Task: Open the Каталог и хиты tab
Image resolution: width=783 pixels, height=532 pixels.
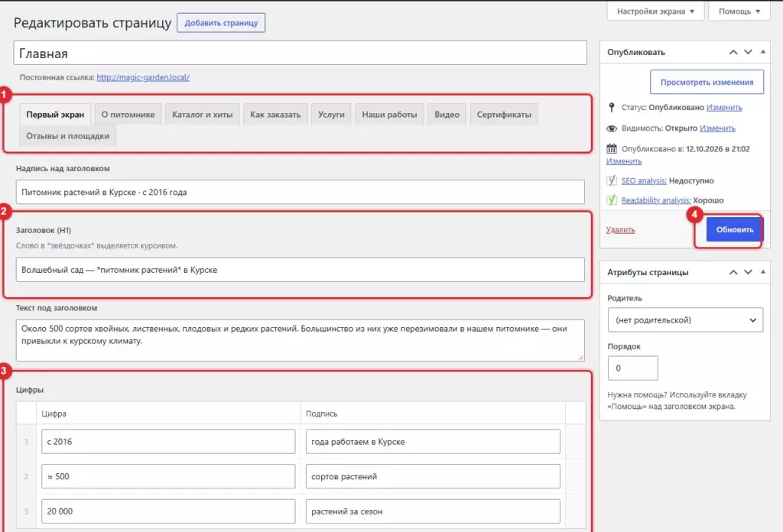Action: 202,115
